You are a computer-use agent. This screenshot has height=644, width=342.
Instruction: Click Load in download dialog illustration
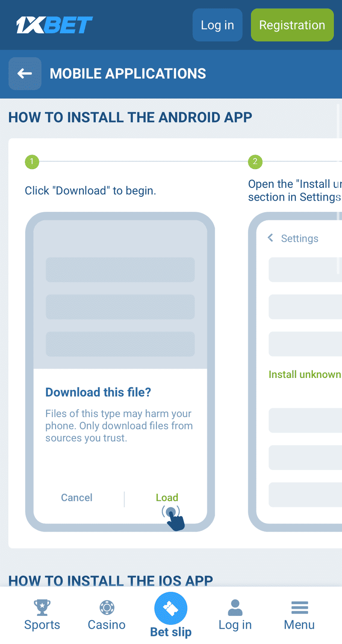click(167, 498)
